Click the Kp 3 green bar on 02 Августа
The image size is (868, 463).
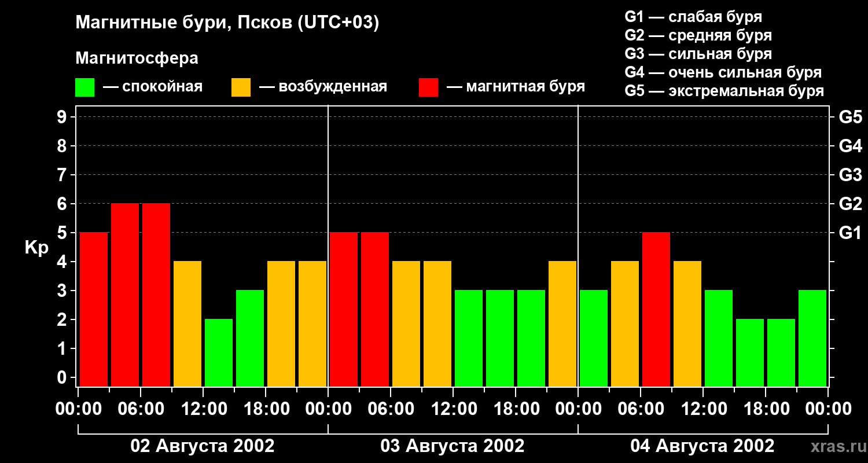point(250,338)
